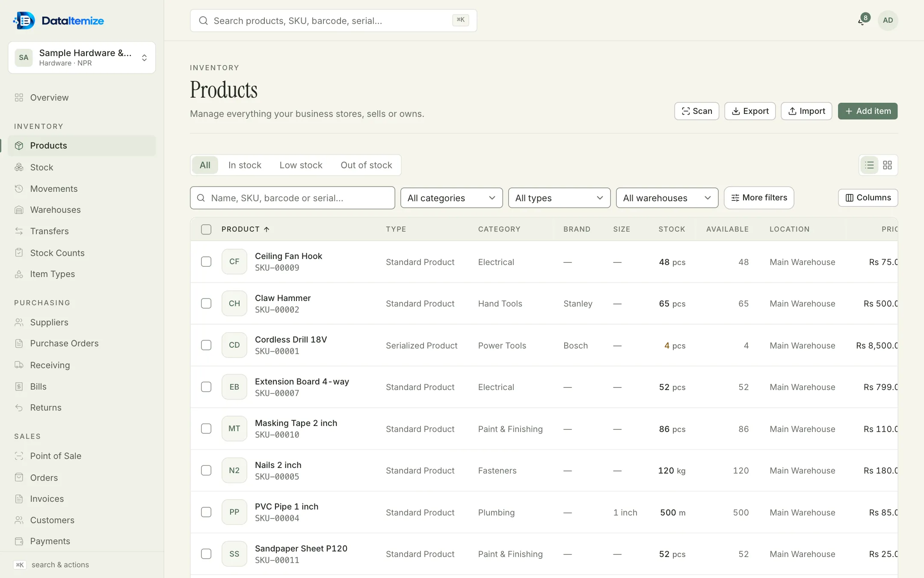Open the All types dropdown
Viewport: 924px width, 578px height.
[x=559, y=198]
